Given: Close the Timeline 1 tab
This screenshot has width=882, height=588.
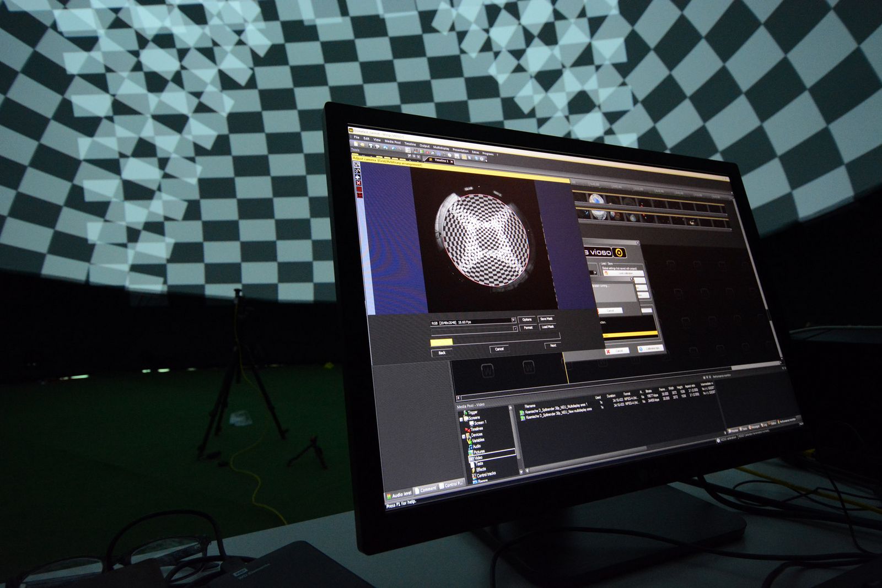Looking at the screenshot, I should click(451, 162).
